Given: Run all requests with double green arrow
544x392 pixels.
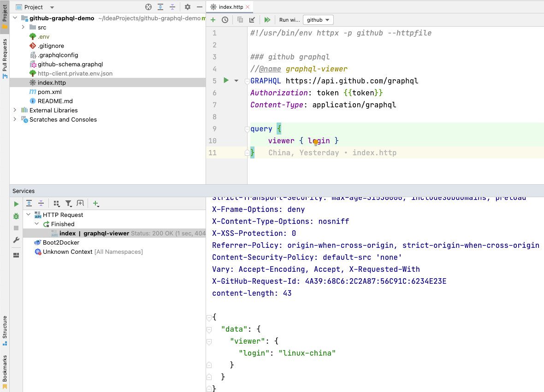Looking at the screenshot, I should tap(267, 20).
